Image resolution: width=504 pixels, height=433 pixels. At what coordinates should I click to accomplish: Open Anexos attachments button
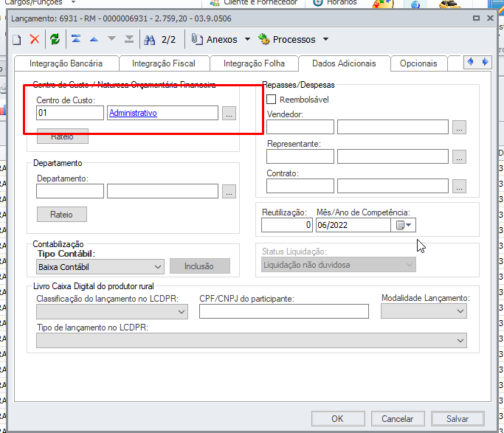[x=215, y=39]
